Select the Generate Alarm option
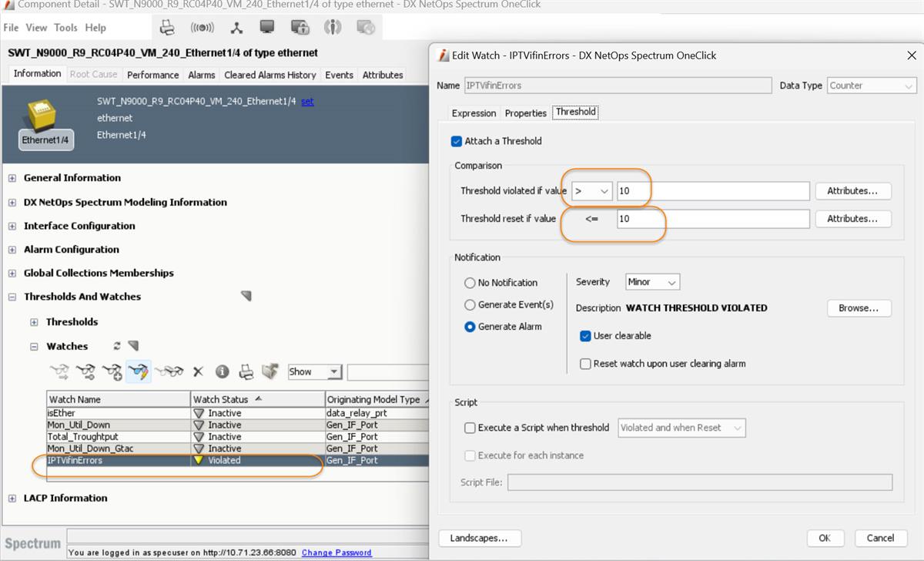Image resolution: width=924 pixels, height=561 pixels. point(470,327)
